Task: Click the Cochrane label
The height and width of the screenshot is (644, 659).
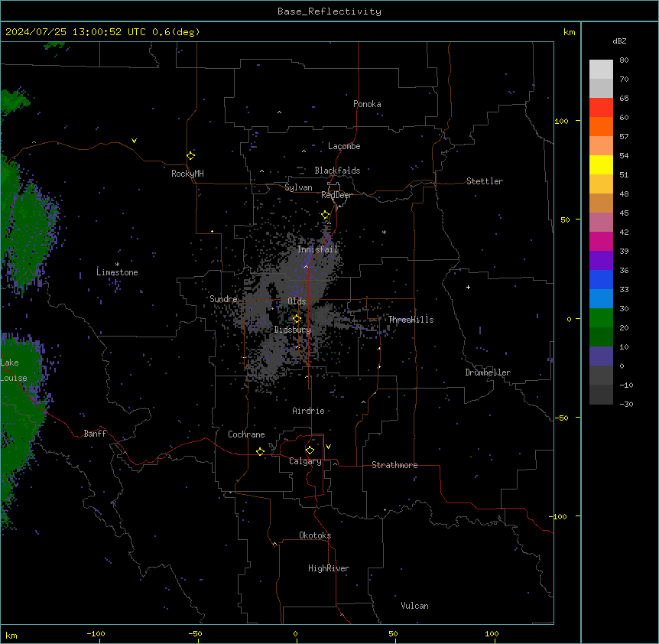Action: pos(246,434)
